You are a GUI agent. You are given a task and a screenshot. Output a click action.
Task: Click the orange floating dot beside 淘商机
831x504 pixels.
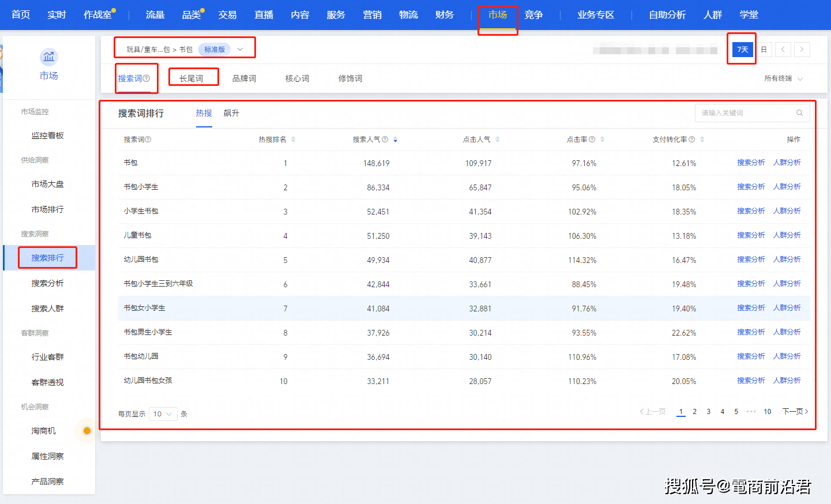pyautogui.click(x=87, y=431)
